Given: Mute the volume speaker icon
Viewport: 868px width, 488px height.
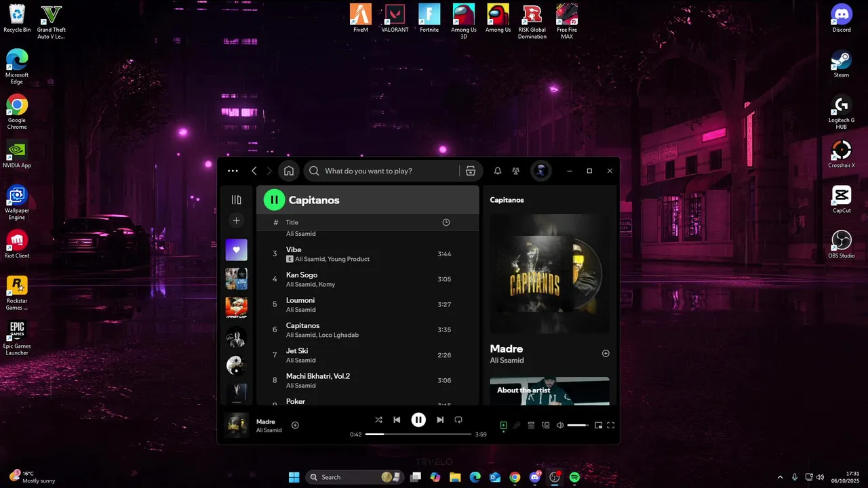Looking at the screenshot, I should [x=560, y=426].
